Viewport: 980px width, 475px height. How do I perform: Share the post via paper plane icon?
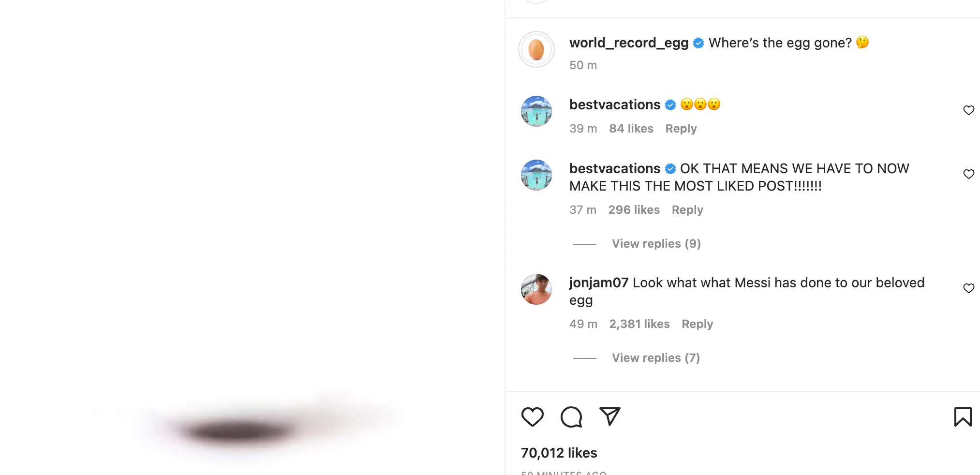pos(609,416)
